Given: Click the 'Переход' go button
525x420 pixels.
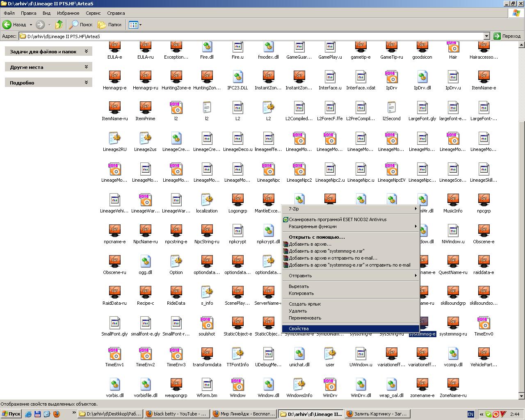Looking at the screenshot, I should (x=507, y=36).
